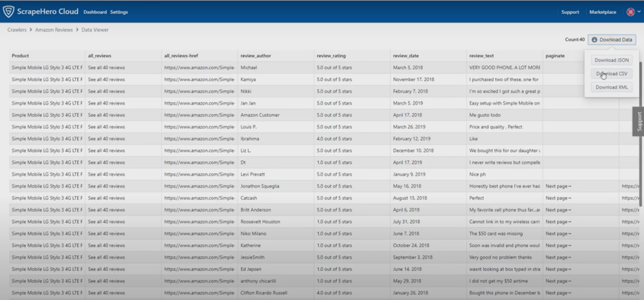Select Download JSON from the download menu

pyautogui.click(x=611, y=60)
